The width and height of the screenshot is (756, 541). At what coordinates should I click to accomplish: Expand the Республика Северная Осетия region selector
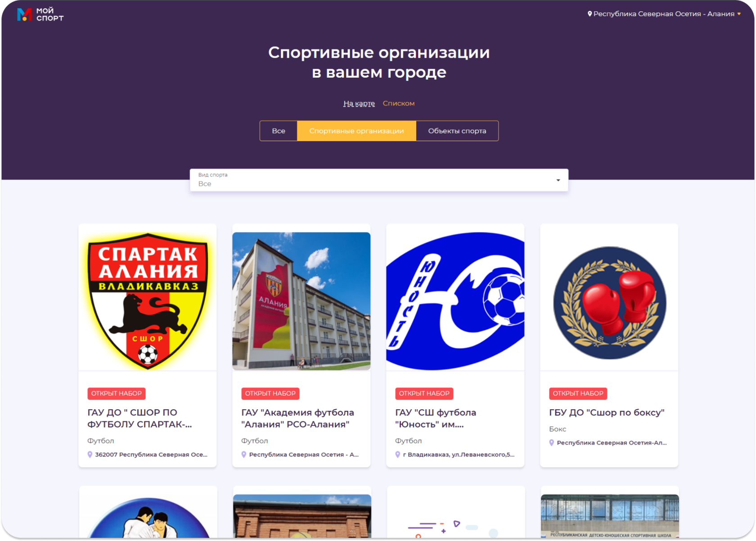664,14
